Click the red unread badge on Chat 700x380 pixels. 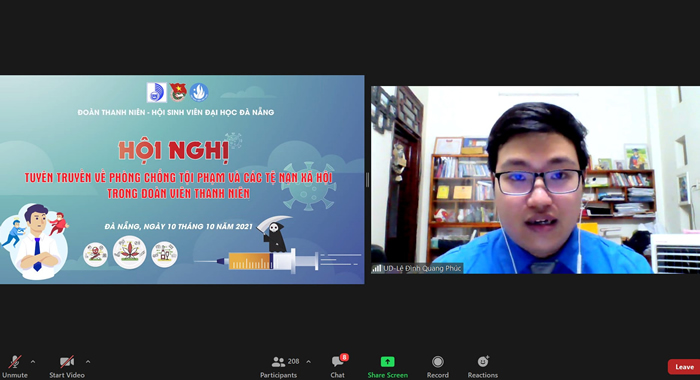point(344,357)
